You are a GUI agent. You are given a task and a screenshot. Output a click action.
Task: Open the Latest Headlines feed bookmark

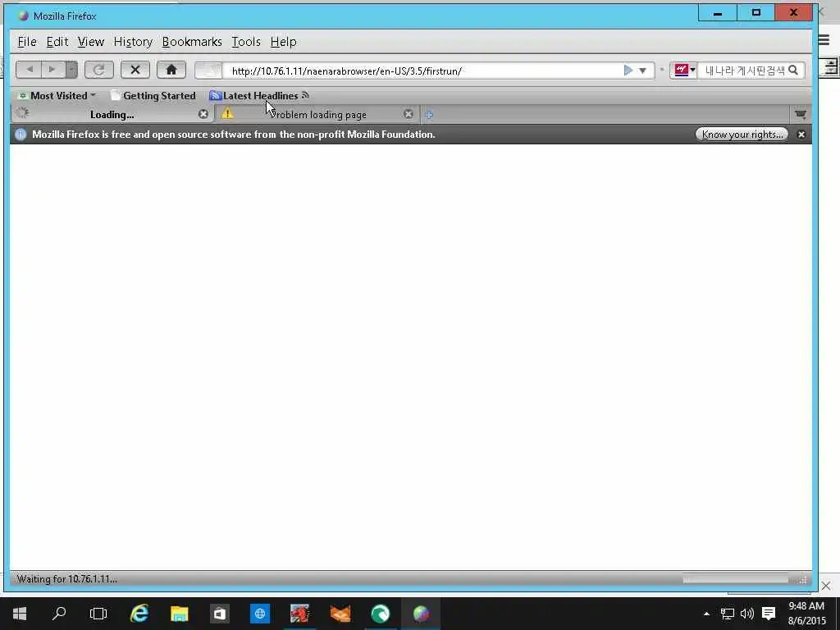point(259,96)
